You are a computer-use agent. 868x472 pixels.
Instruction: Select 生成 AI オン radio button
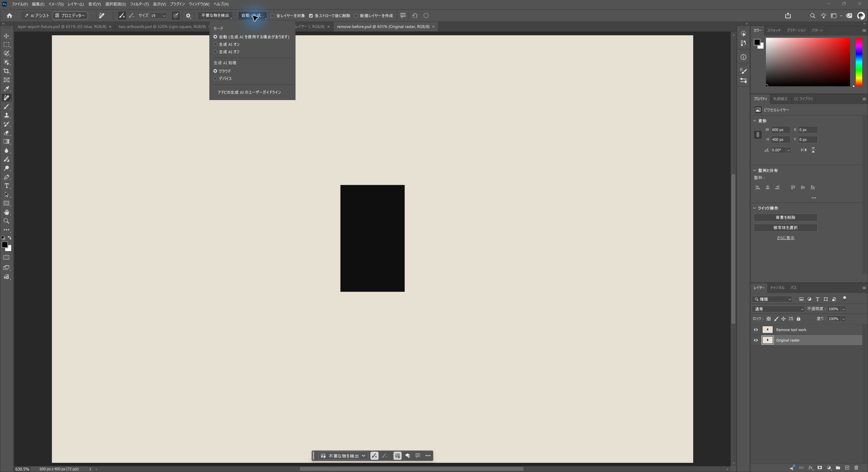tap(215, 44)
